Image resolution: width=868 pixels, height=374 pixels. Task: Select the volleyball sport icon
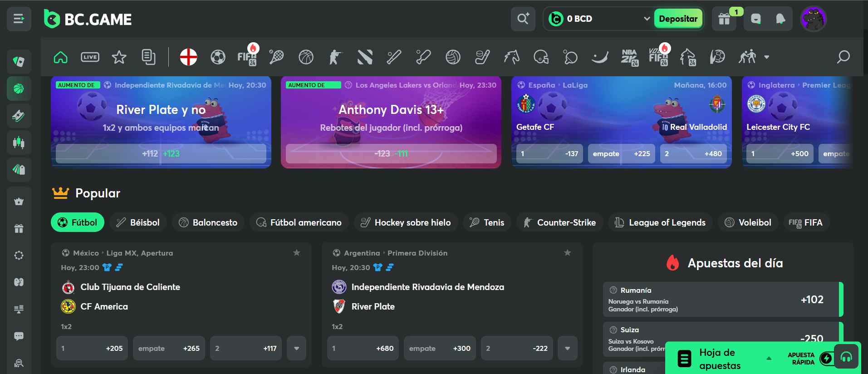pos(453,57)
